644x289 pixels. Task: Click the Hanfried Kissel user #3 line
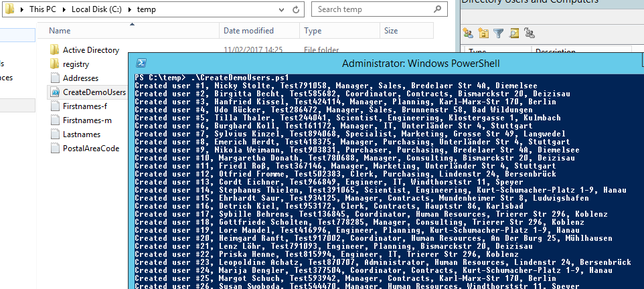tap(345, 102)
